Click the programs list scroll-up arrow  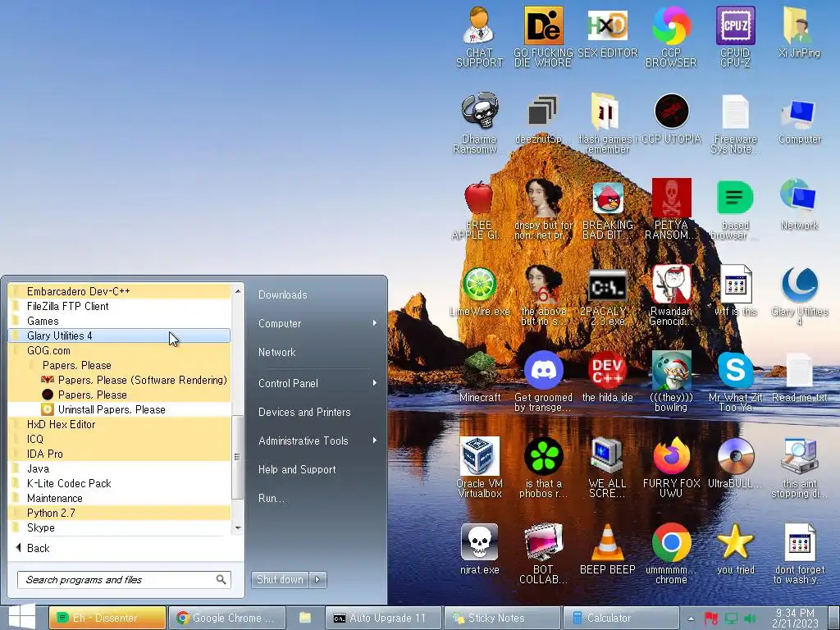237,291
